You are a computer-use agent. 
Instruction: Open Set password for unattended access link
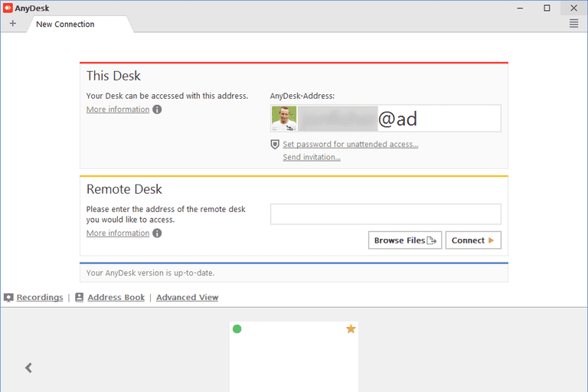tap(350, 144)
